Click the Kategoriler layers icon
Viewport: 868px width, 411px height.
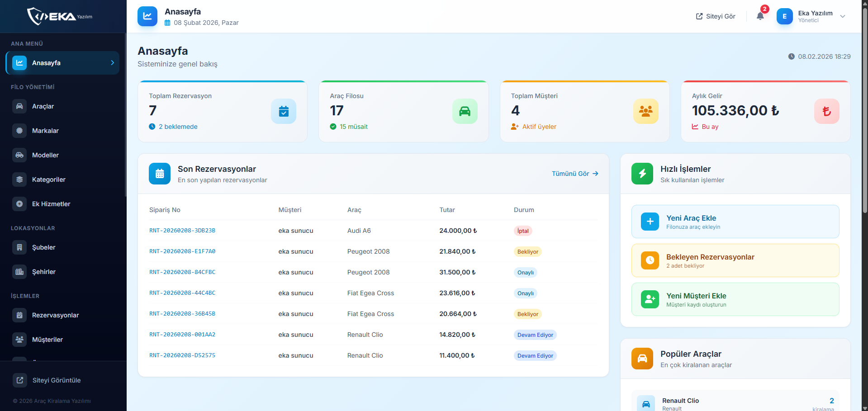coord(19,180)
